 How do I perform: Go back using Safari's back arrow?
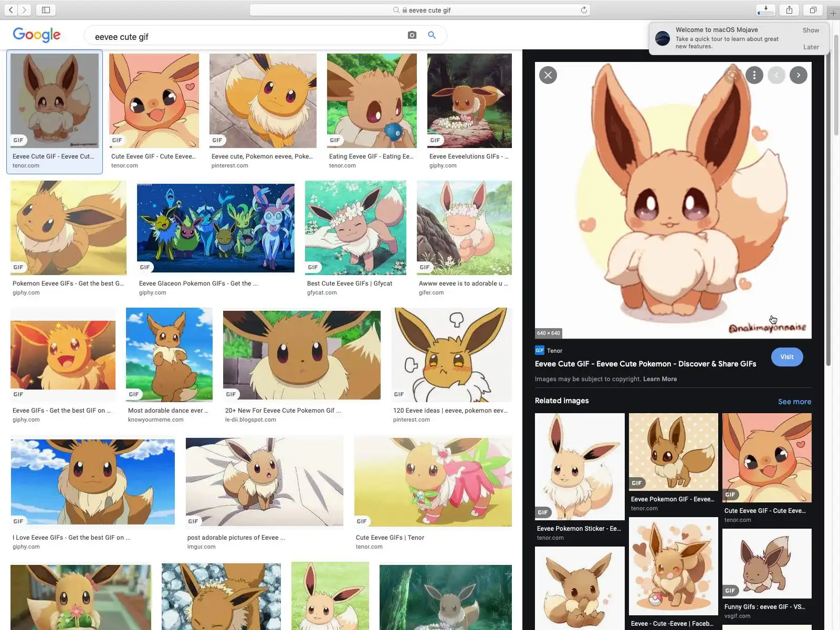pos(10,10)
